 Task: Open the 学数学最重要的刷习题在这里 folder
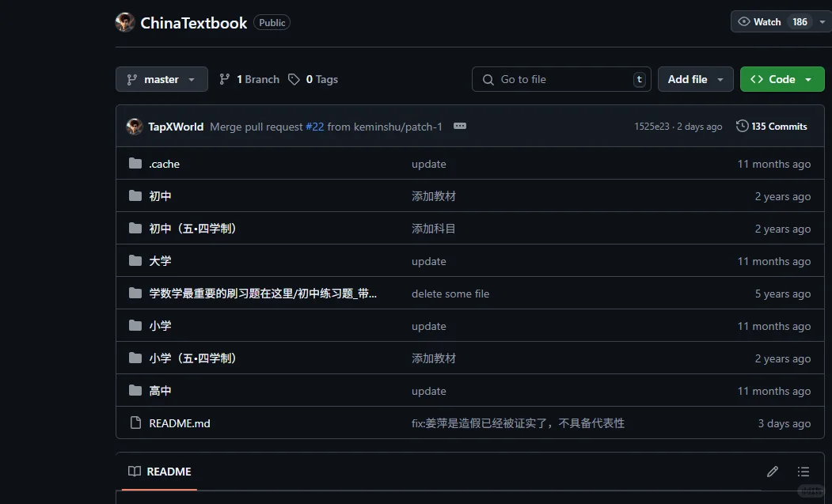click(x=263, y=294)
